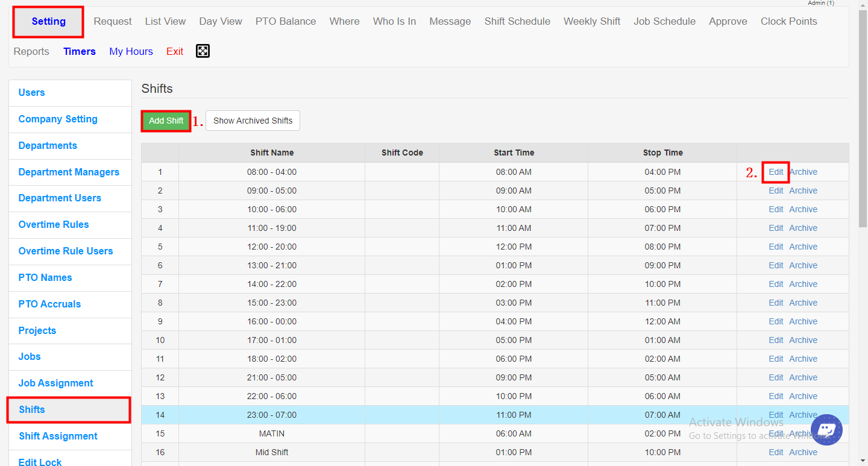Open Job Schedule
Image resolution: width=868 pixels, height=466 pixels.
[664, 22]
